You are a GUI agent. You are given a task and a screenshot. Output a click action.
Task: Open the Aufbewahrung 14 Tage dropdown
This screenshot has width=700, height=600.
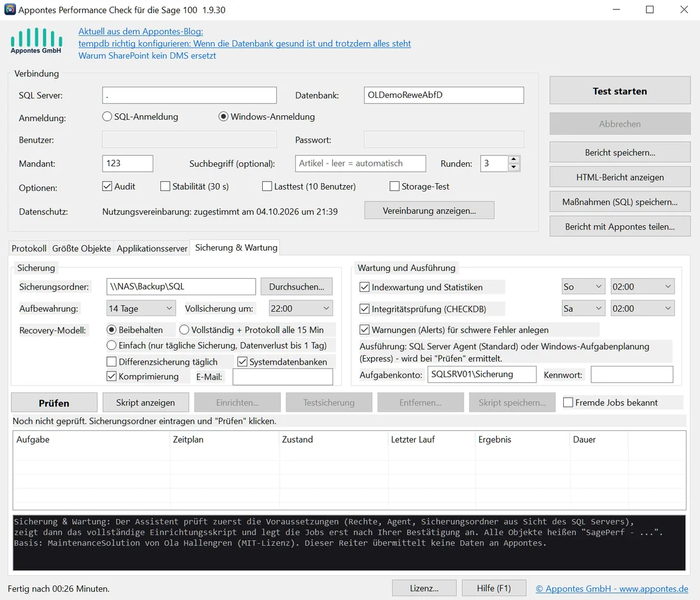pyautogui.click(x=141, y=309)
